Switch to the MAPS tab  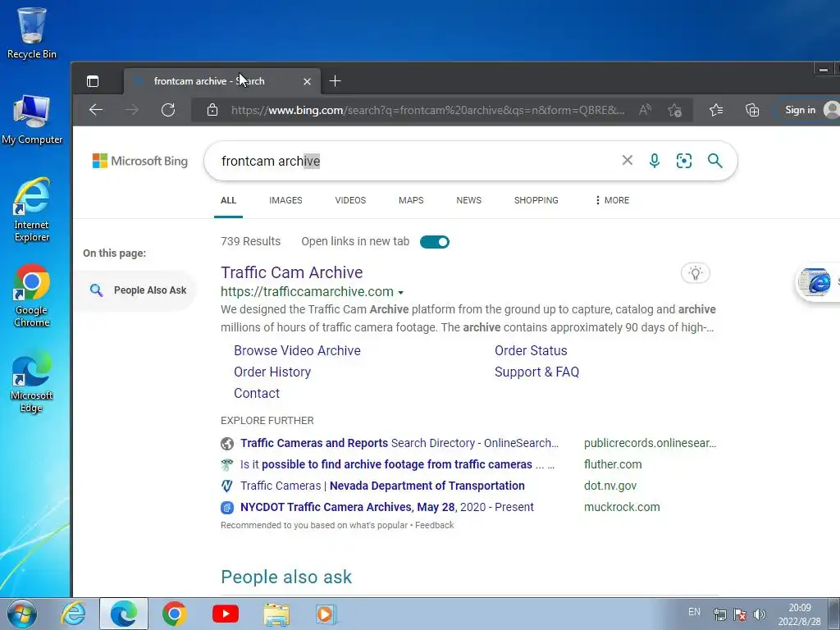(x=411, y=200)
